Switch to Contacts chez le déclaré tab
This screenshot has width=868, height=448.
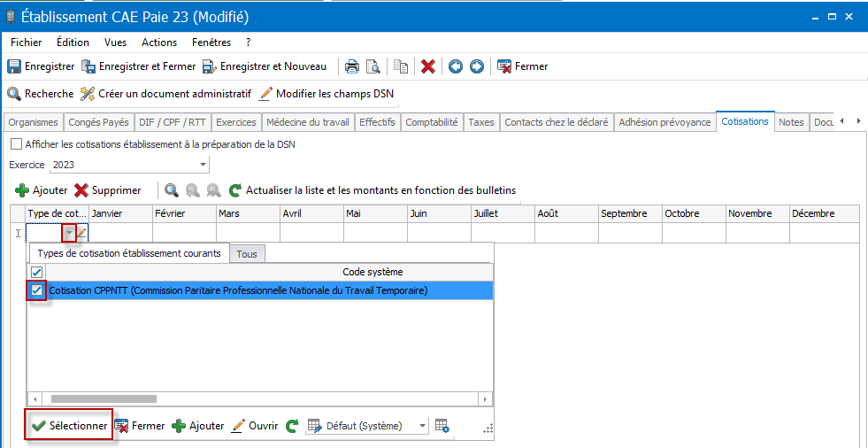click(x=557, y=122)
